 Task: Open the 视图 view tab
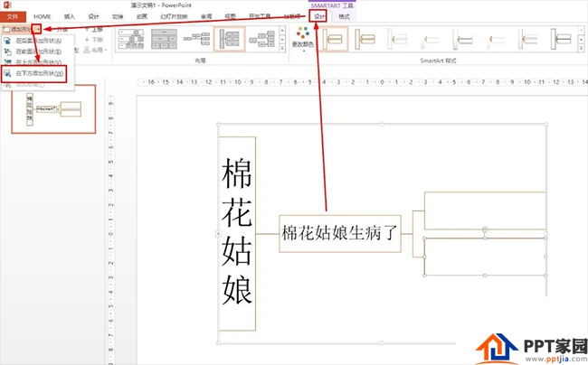(x=231, y=17)
